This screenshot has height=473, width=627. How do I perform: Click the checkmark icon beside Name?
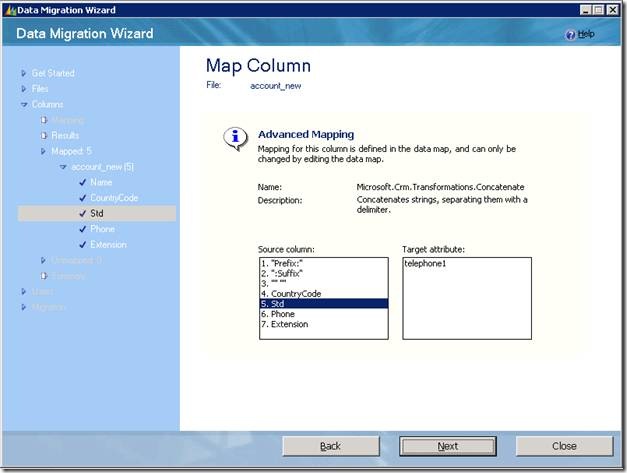pyautogui.click(x=82, y=183)
